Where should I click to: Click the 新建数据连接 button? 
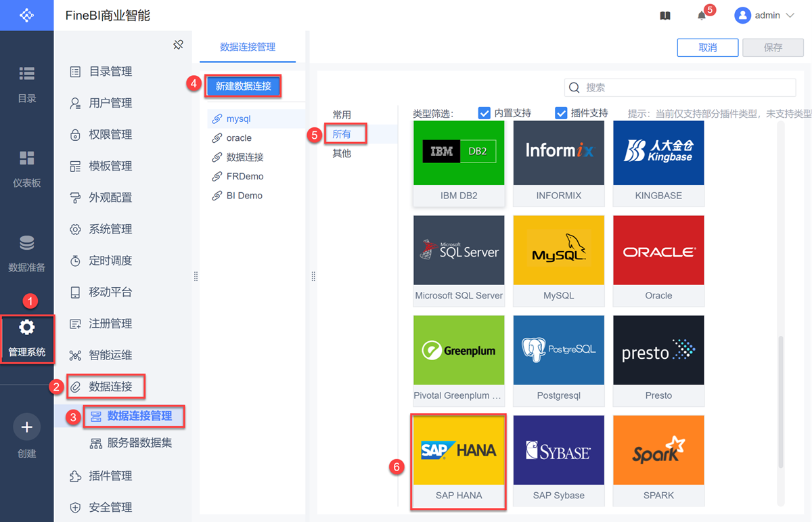click(x=243, y=86)
